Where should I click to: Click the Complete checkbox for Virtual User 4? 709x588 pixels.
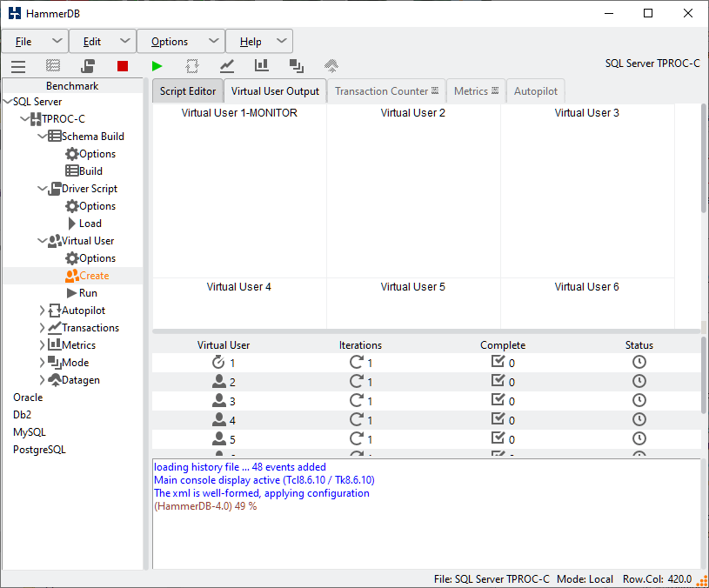click(498, 419)
